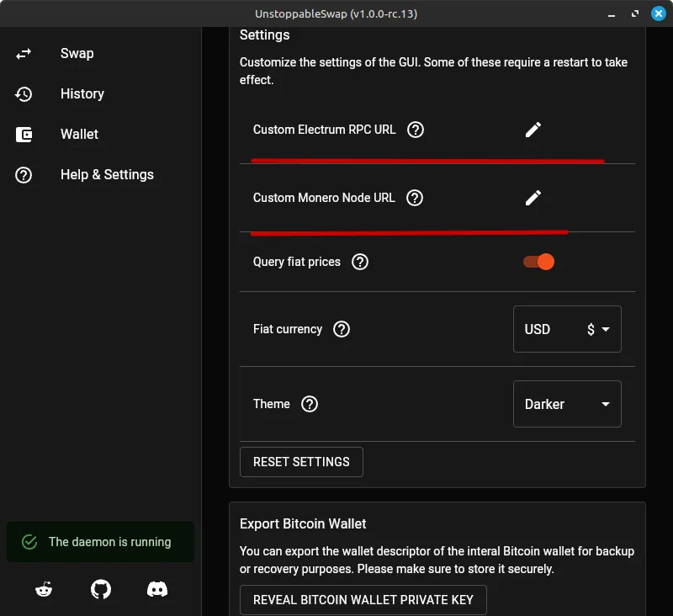This screenshot has width=673, height=616.
Task: Click the History clock icon
Action: [24, 94]
